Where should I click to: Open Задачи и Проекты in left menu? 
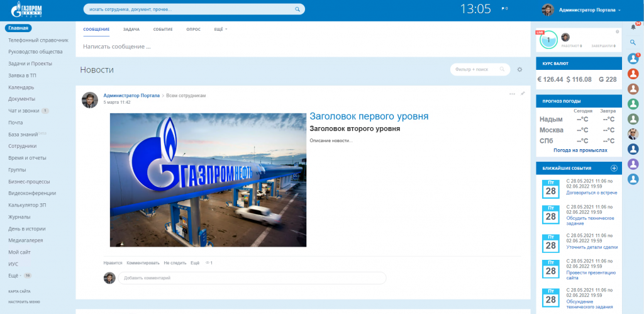[30, 64]
